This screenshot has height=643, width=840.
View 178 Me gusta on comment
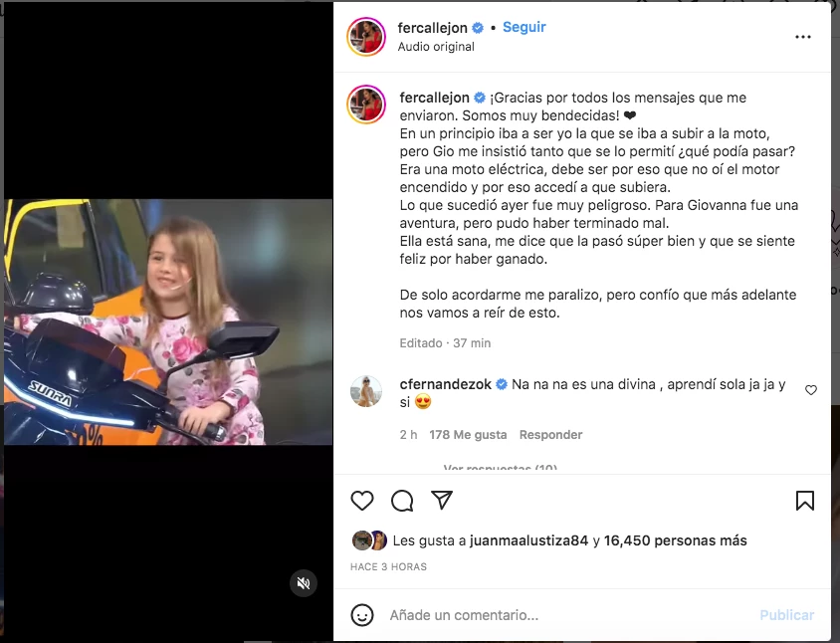click(468, 435)
